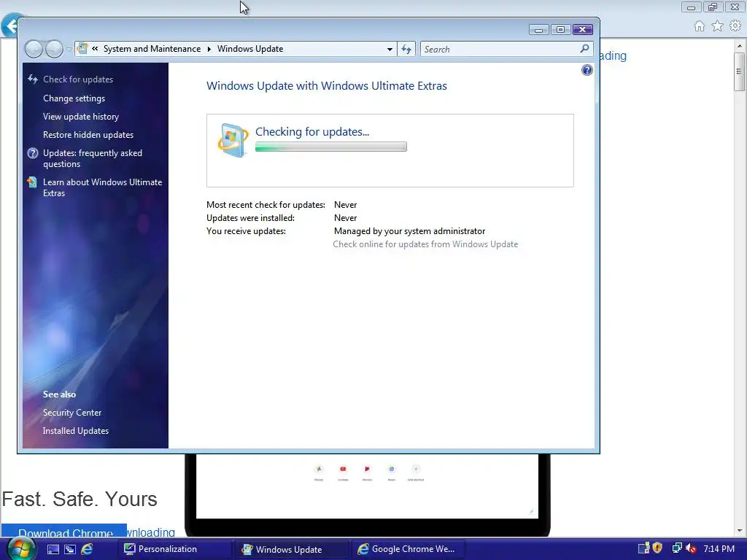Click the Forward navigation arrow in Windows Update
747x560 pixels.
(x=54, y=49)
